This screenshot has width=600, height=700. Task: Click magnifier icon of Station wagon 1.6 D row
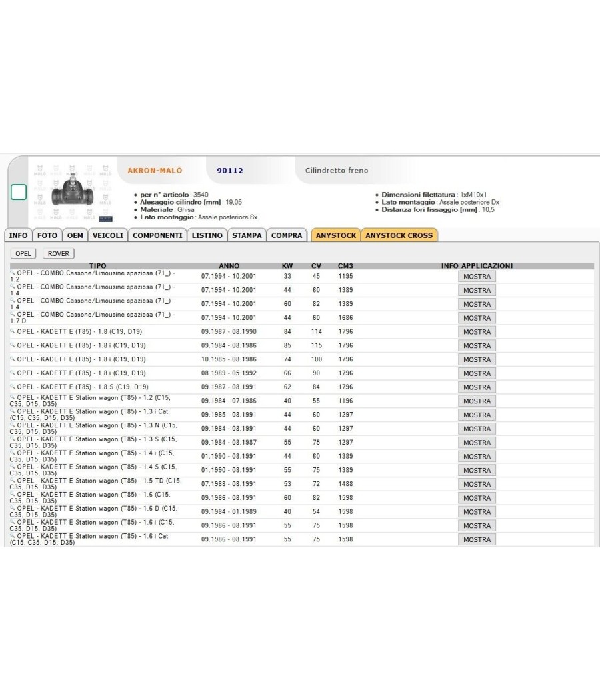[x=13, y=507]
